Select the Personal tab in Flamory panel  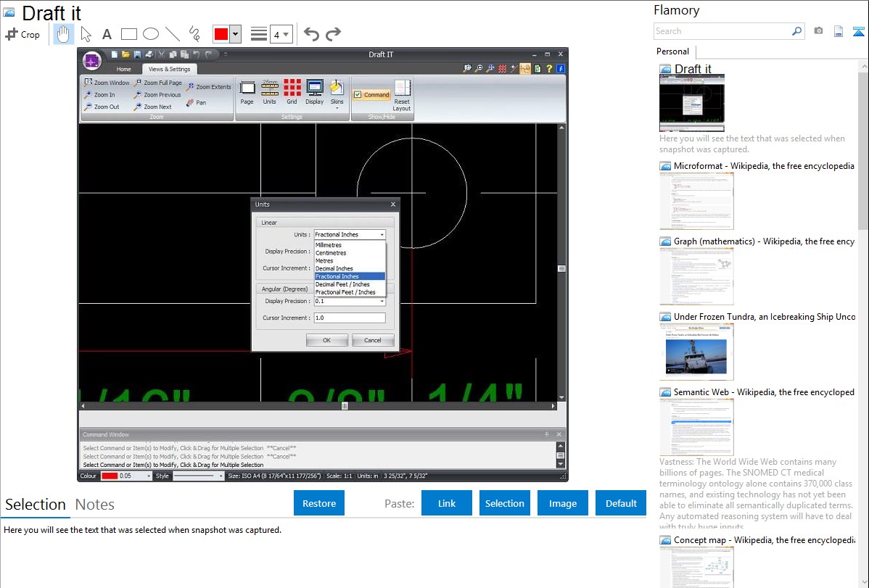pyautogui.click(x=673, y=51)
